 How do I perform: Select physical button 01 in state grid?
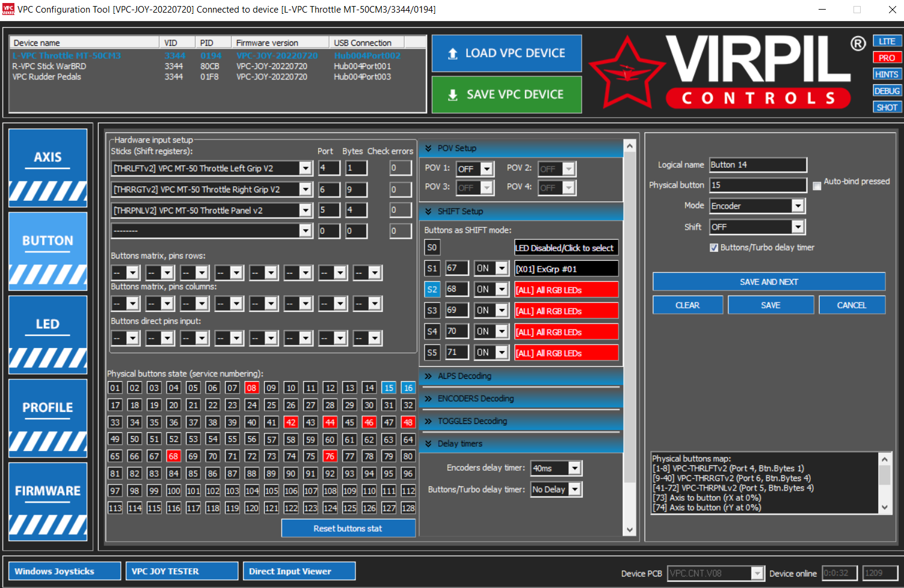click(115, 388)
